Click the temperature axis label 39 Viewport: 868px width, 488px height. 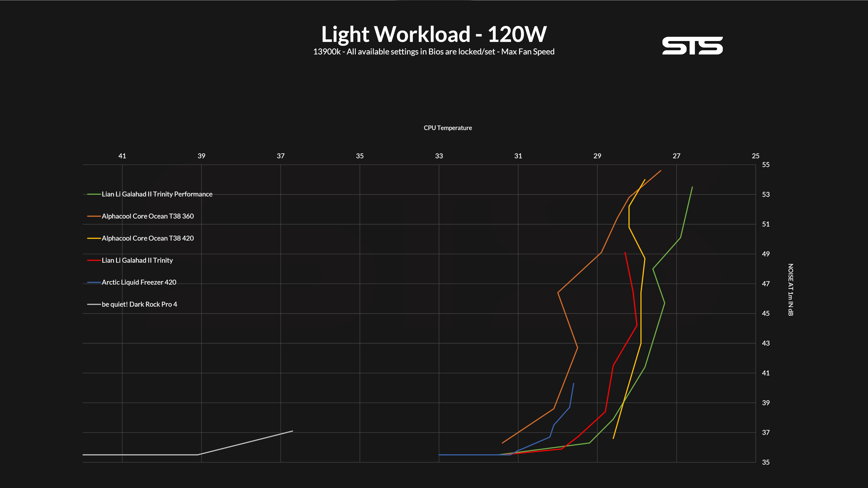(201, 156)
